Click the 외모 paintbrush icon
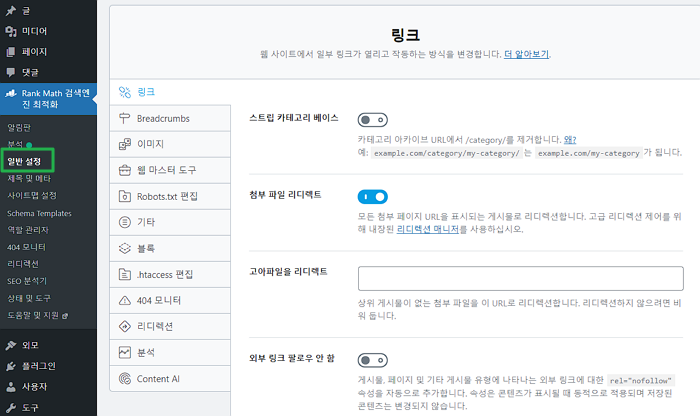The width and height of the screenshot is (700, 416). [x=11, y=345]
